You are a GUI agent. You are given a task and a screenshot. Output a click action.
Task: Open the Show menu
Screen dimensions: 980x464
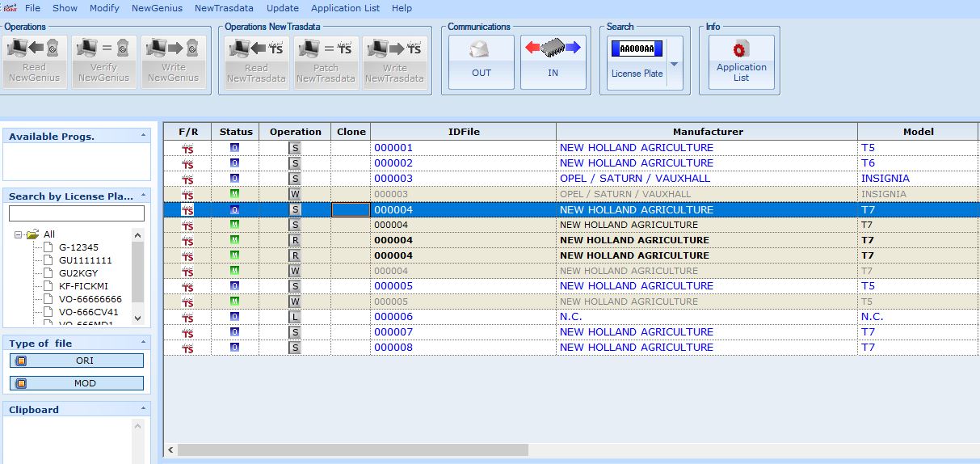pos(65,8)
